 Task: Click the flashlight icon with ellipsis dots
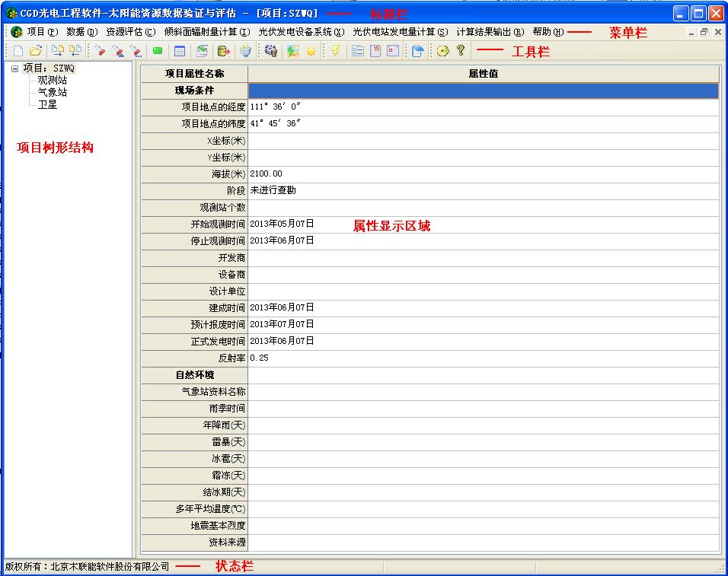pyautogui.click(x=136, y=51)
